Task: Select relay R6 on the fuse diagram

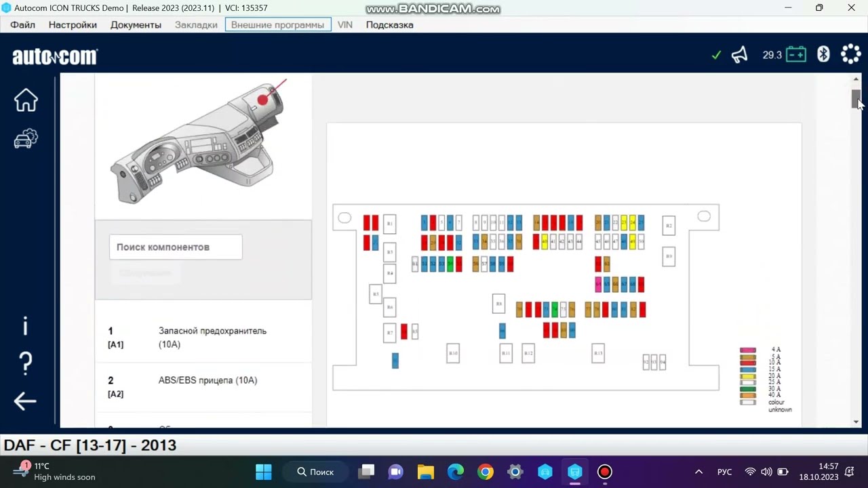Action: coord(390,308)
